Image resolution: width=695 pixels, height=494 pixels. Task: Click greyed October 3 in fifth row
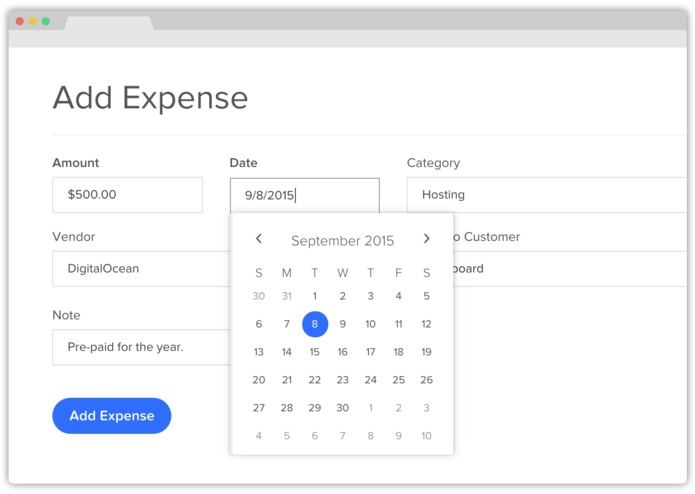point(426,408)
